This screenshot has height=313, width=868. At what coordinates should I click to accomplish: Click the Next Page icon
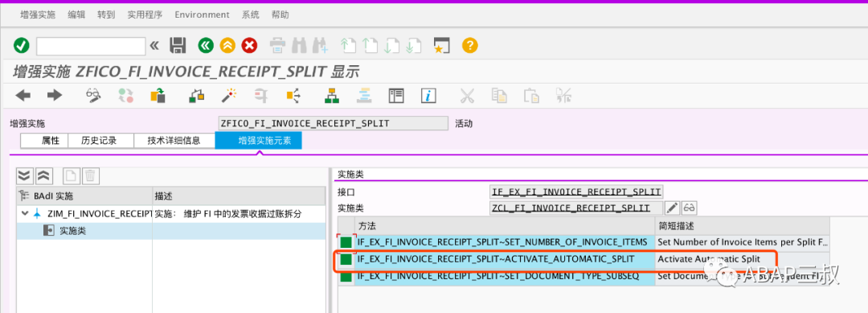391,45
